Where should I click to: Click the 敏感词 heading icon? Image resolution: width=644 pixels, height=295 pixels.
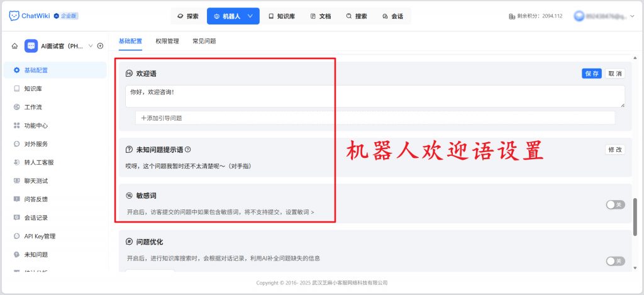point(129,196)
